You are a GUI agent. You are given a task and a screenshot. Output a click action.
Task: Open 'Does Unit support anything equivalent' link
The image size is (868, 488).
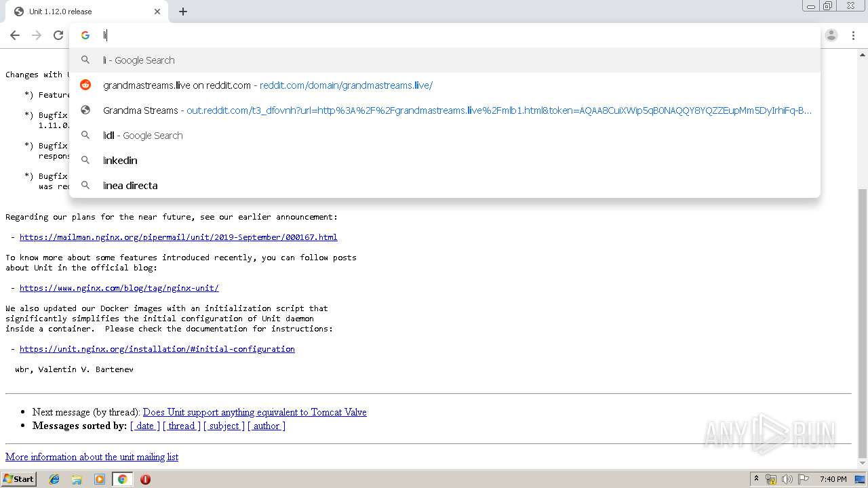coord(255,412)
